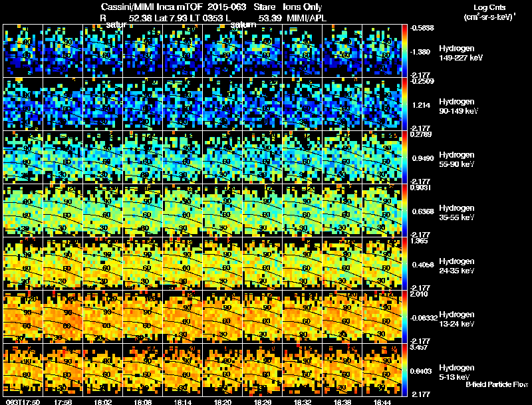Image resolution: width=532 pixels, height=405 pixels.
Task: Click the 'Log Cnts' legend title
Action: [489, 7]
